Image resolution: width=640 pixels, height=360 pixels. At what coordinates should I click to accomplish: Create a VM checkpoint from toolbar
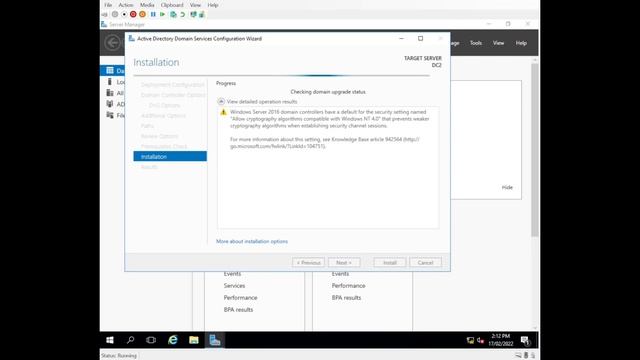point(173,14)
